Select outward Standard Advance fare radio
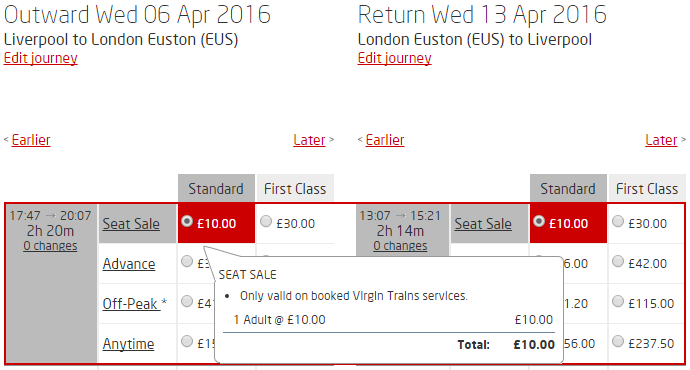 pyautogui.click(x=187, y=261)
